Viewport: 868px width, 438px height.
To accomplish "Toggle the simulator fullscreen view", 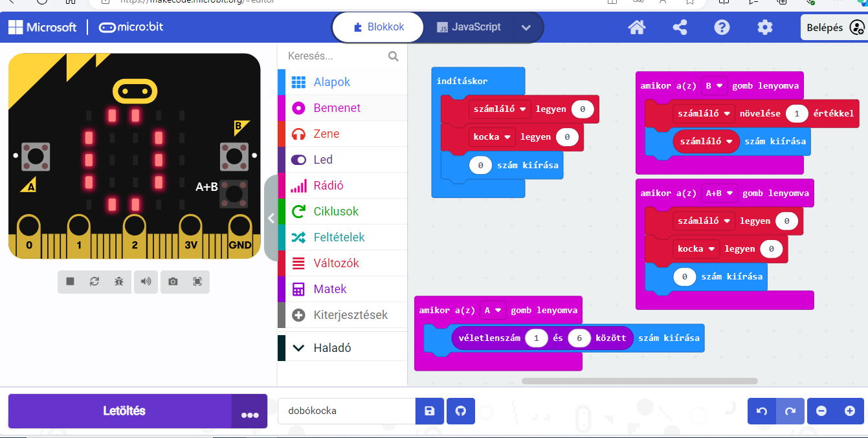I will coord(197,281).
